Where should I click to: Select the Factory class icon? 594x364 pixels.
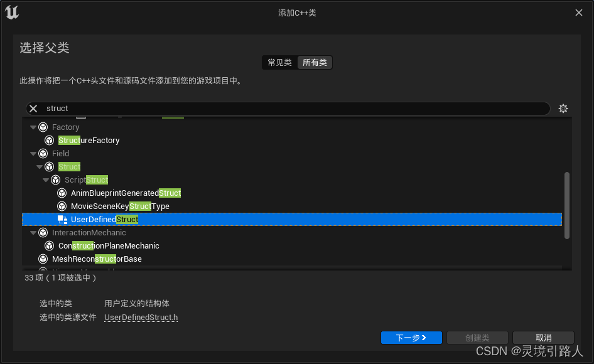[x=43, y=127]
